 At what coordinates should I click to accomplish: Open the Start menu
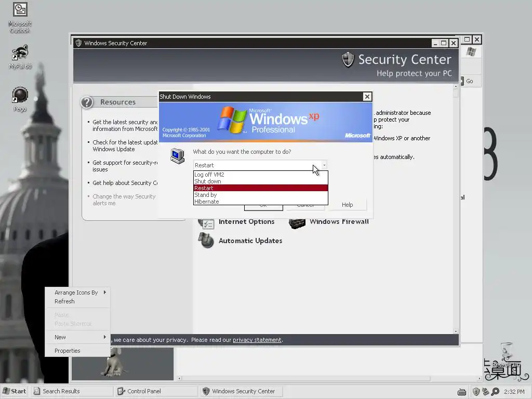15,391
